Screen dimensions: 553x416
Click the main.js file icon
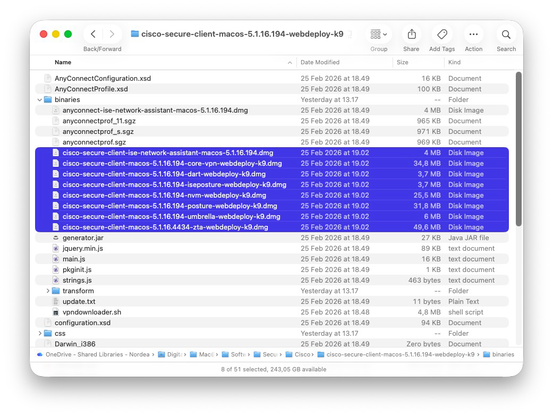(56, 259)
